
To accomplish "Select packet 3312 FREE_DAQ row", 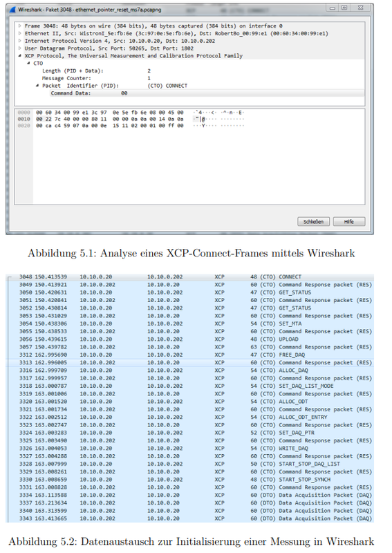I will (190, 355).
